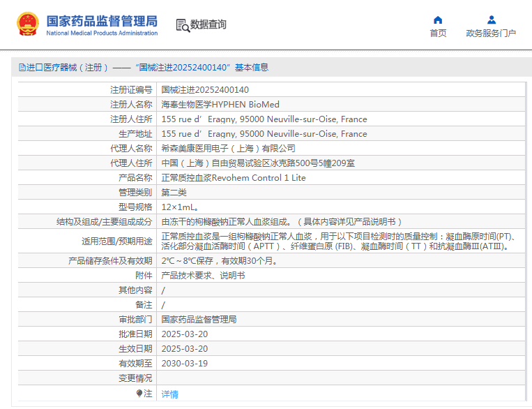Open the 政务服务门户 text label

[491, 34]
